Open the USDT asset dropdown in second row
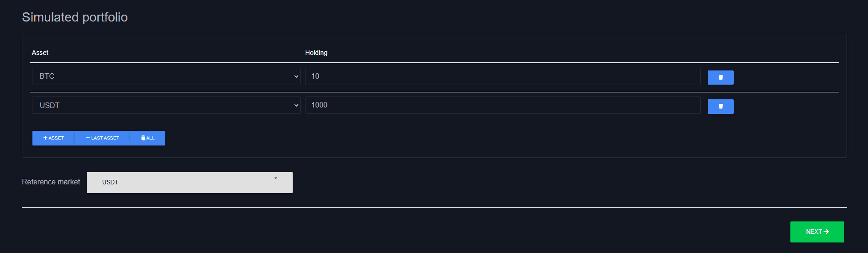The height and width of the screenshot is (253, 868). [x=166, y=105]
